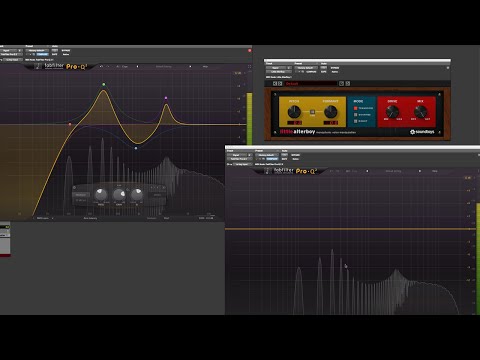Click Safe in Little AlterBoy plugin header

[323, 72]
